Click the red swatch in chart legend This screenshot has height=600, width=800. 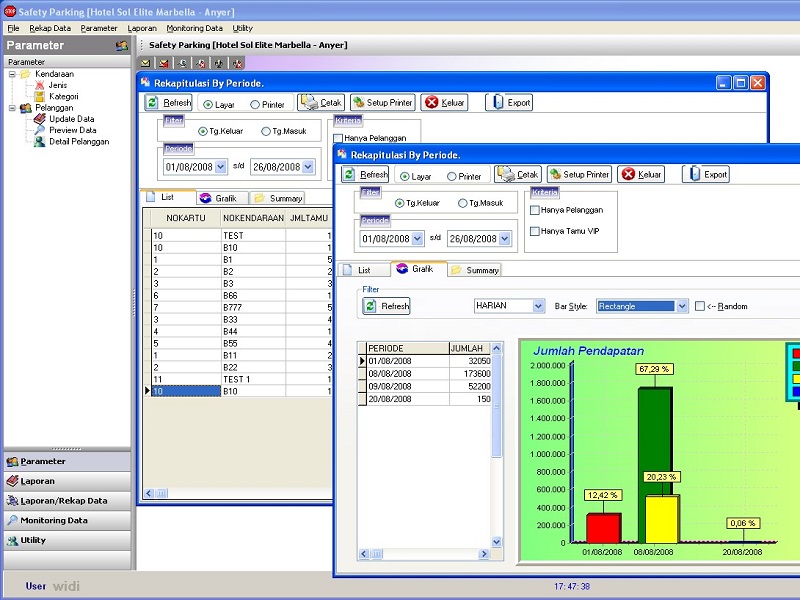pos(795,353)
